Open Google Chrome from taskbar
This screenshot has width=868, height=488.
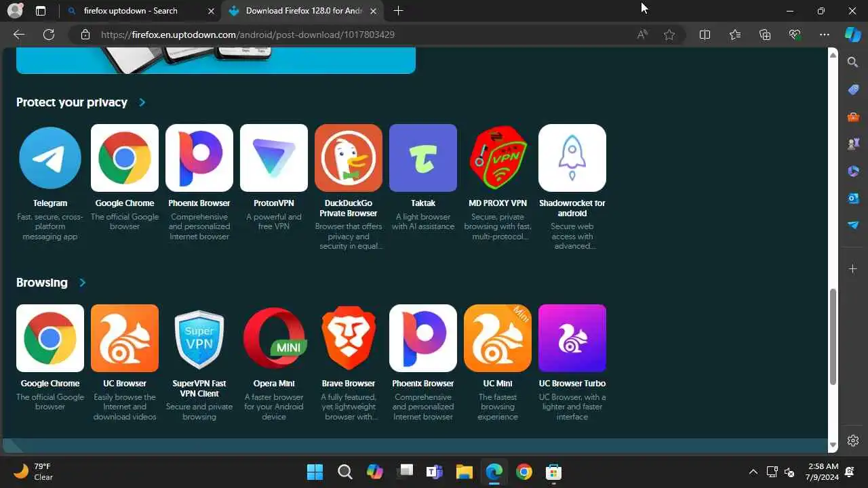tap(524, 472)
